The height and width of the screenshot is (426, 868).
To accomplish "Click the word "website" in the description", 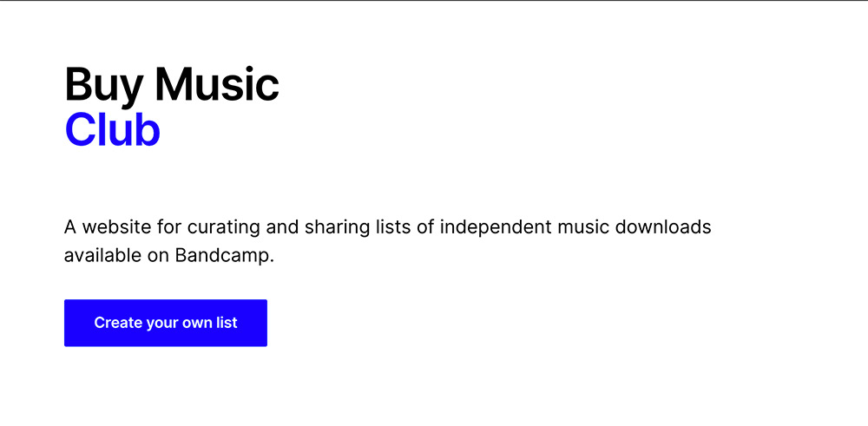I will pyautogui.click(x=121, y=227).
